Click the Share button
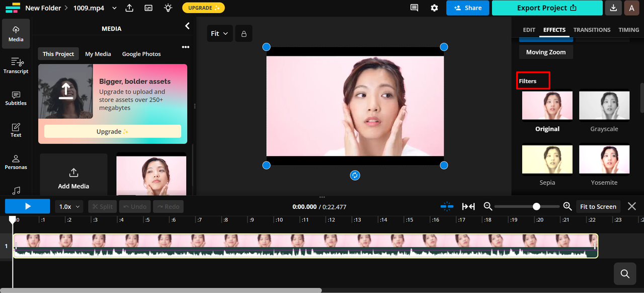 tap(468, 8)
